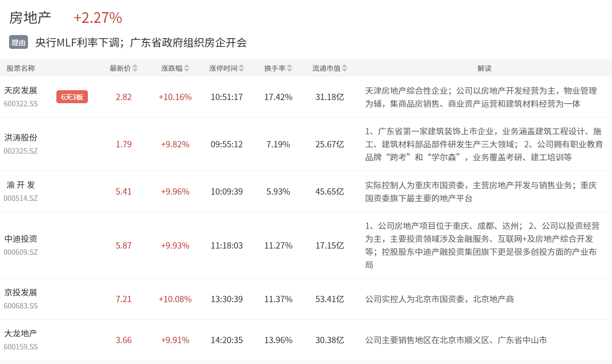This screenshot has height=364, width=612.
Task: Click market value 17.15亿
Action: click(x=329, y=245)
